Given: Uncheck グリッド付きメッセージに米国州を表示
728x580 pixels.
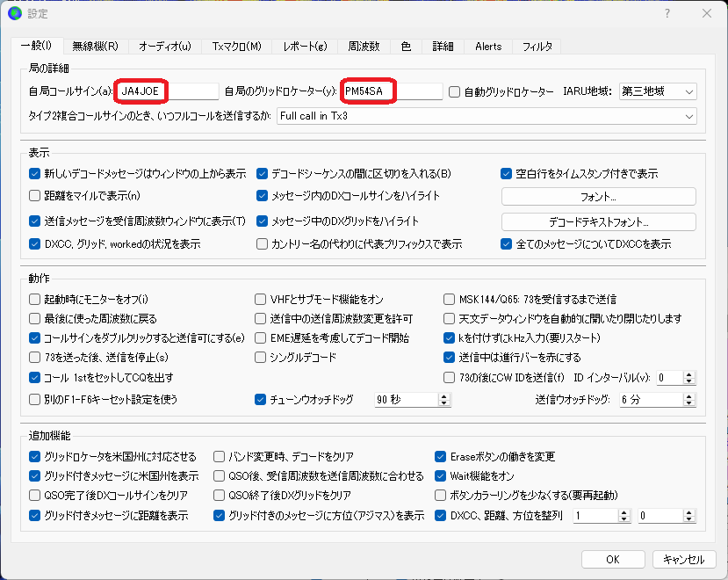Looking at the screenshot, I should click(x=35, y=476).
